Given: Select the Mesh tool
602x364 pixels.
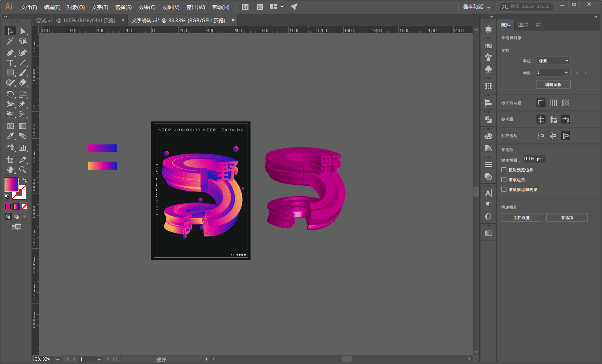Looking at the screenshot, I should (x=10, y=126).
